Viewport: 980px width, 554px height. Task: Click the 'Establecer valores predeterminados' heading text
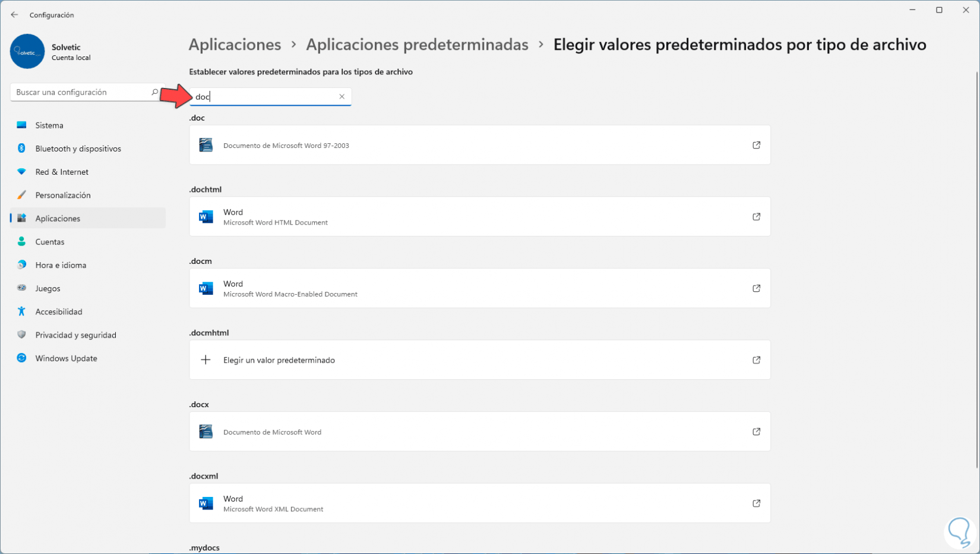pyautogui.click(x=301, y=72)
